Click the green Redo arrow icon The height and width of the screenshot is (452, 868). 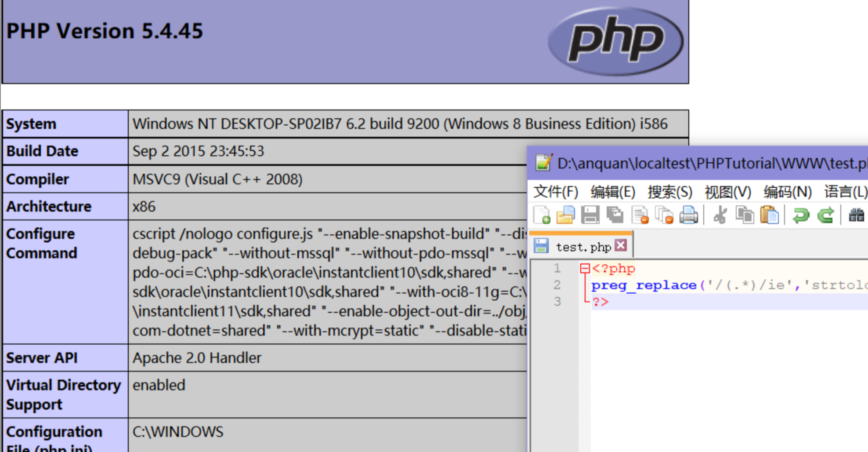[x=826, y=215]
